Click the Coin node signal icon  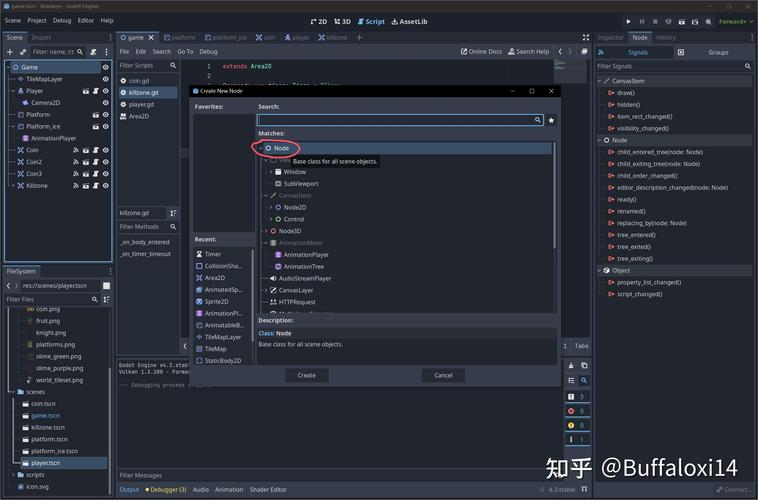point(76,150)
